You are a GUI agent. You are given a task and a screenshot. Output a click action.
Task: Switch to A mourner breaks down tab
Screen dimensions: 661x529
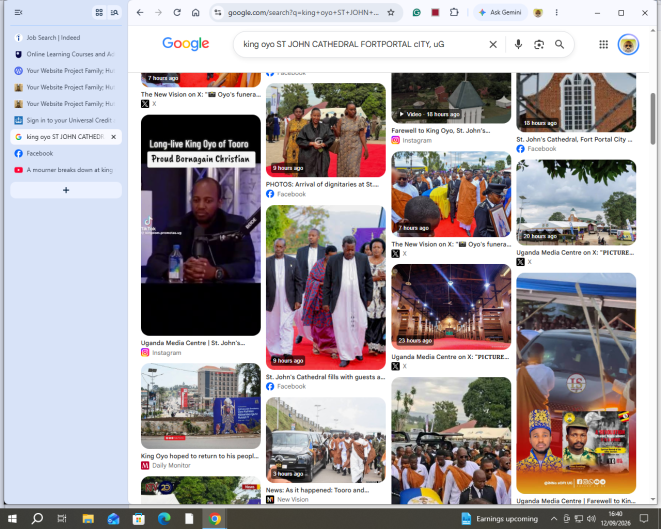pyautogui.click(x=66, y=170)
